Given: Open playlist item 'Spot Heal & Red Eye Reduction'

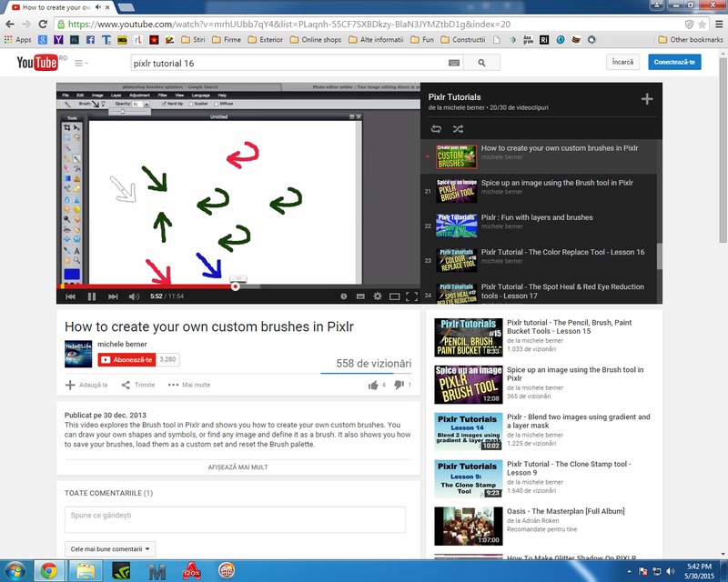Looking at the screenshot, I should pyautogui.click(x=538, y=293).
